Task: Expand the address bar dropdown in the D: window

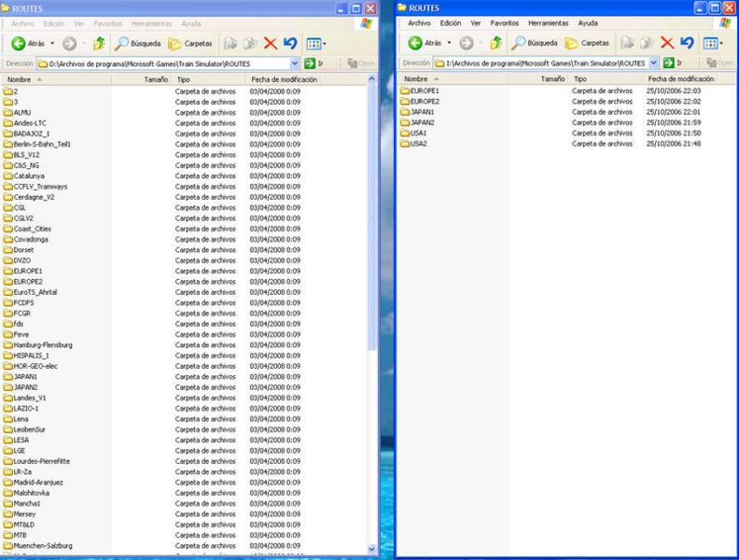Action: point(295,63)
